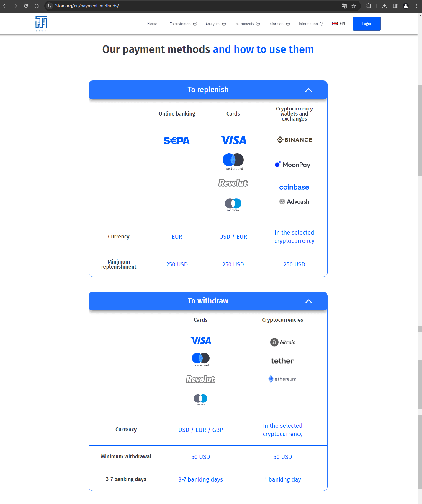Screen dimensions: 422x504
Task: Click the browser home icon
Action: (37, 6)
